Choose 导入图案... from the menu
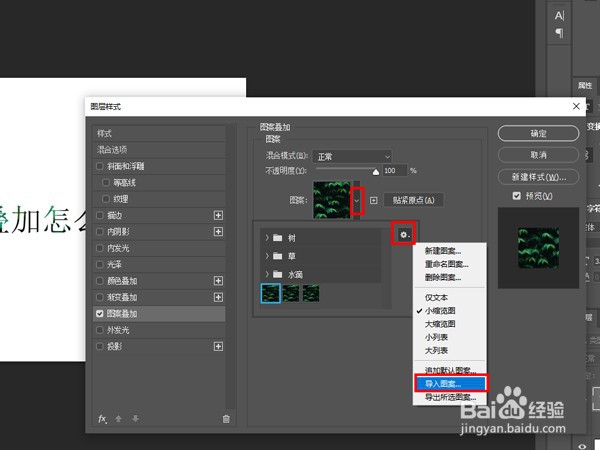This screenshot has width=600, height=450. tap(451, 383)
